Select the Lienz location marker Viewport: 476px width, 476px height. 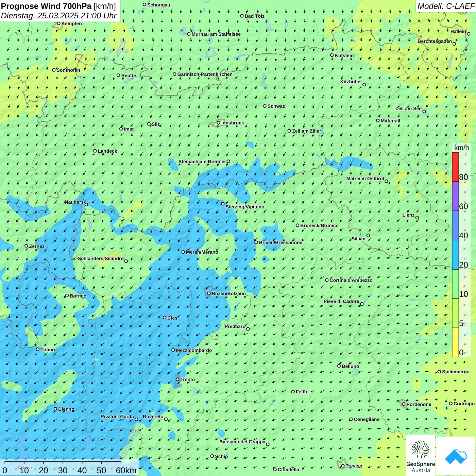(417, 218)
